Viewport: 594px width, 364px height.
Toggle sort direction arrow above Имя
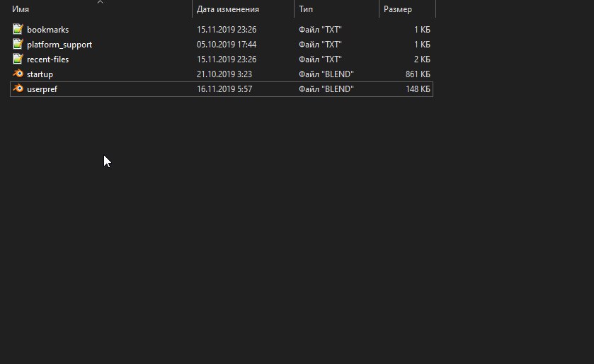coord(100,2)
